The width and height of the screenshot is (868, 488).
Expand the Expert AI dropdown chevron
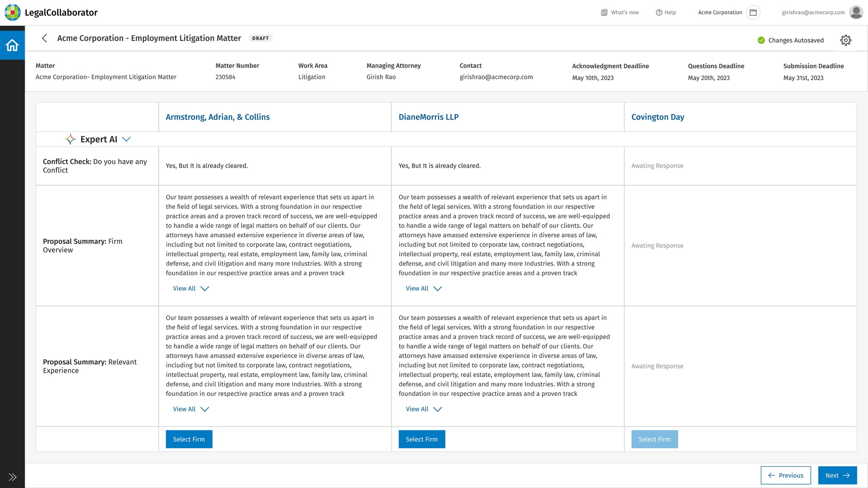click(x=126, y=139)
